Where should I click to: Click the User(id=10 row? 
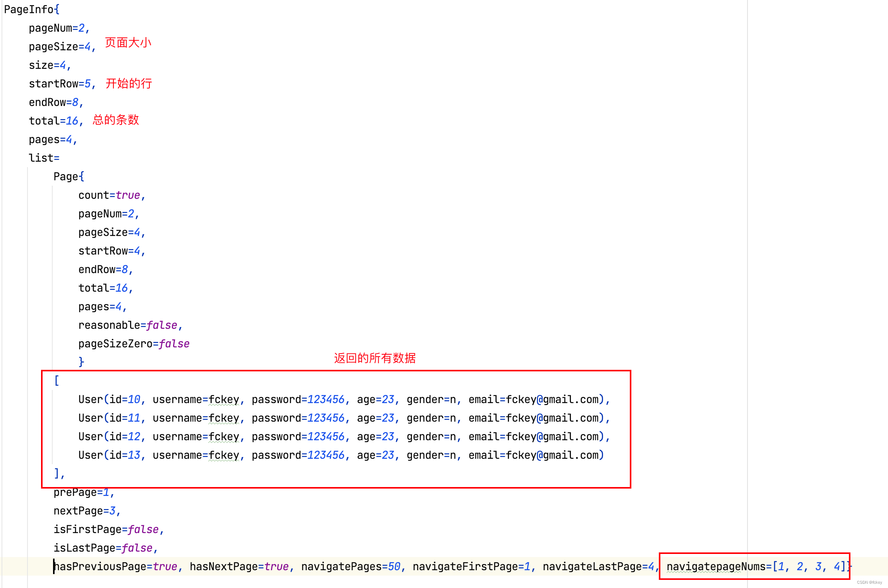tap(345, 399)
